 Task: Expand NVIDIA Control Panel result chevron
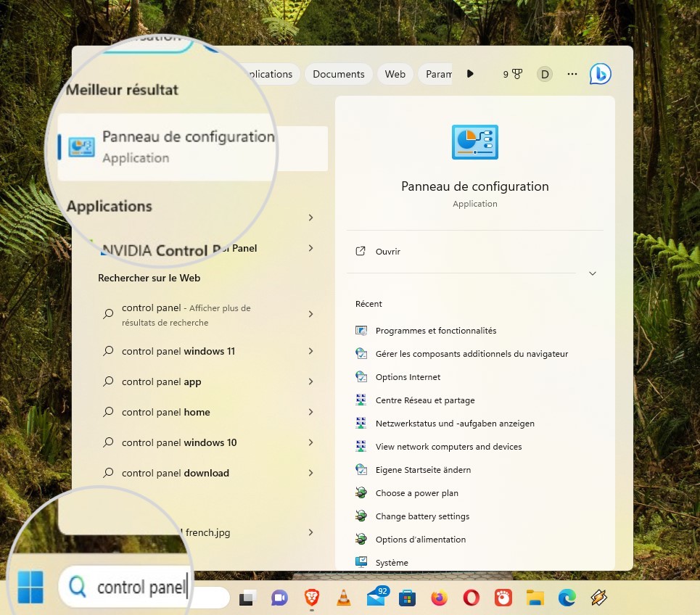[310, 248]
